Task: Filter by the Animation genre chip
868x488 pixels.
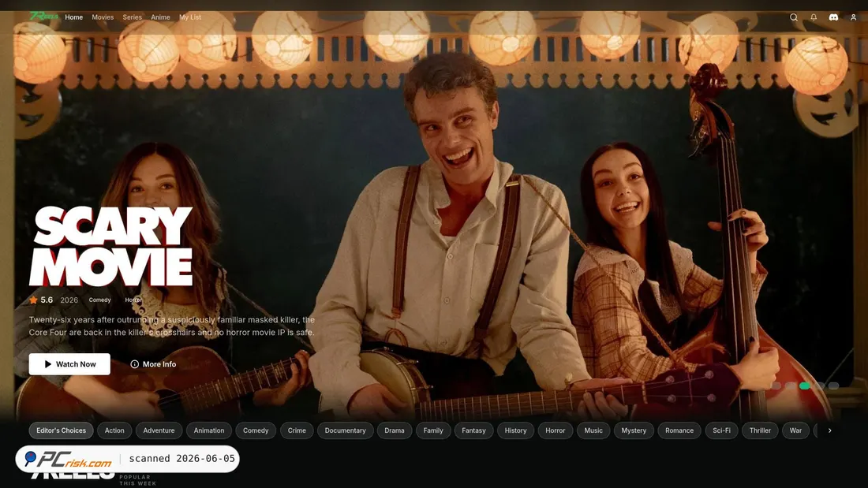Action: [208, 430]
